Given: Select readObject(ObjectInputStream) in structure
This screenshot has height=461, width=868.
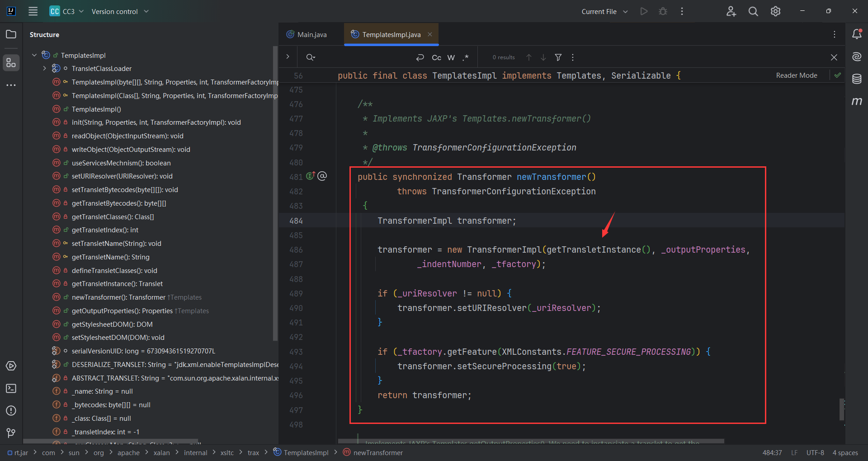Looking at the screenshot, I should tap(127, 136).
